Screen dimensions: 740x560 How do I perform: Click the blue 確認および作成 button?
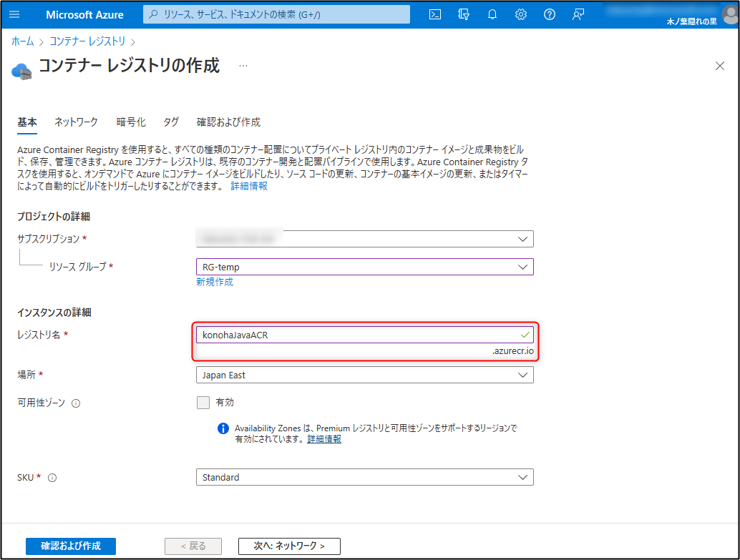(x=71, y=546)
